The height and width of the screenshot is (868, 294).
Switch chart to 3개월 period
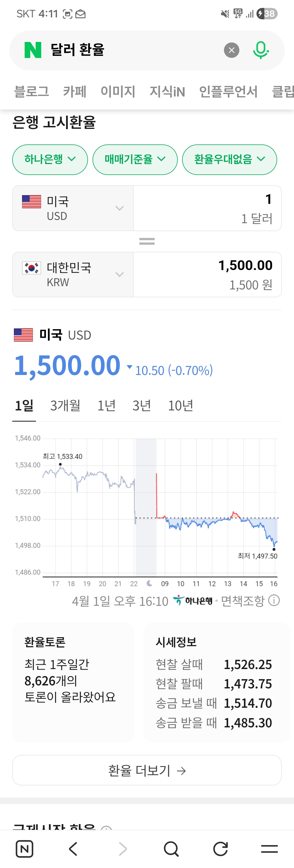point(65,405)
